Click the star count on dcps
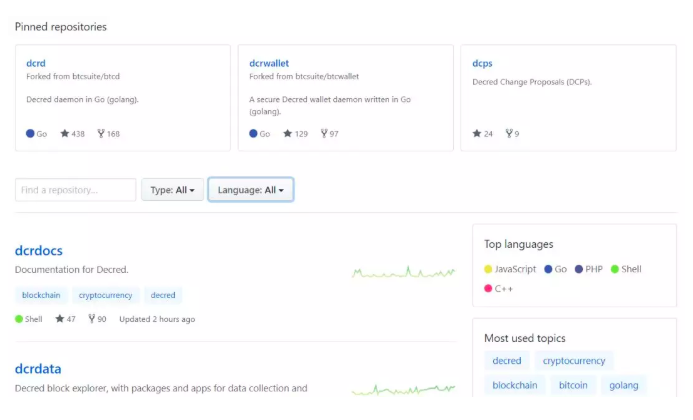693x420 pixels. [x=483, y=133]
